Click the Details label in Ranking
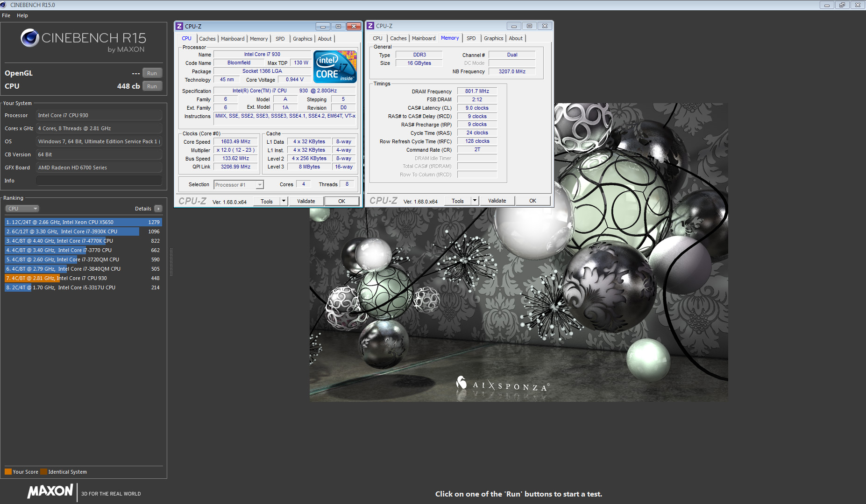Screen dimensions: 866x504 [x=143, y=209]
